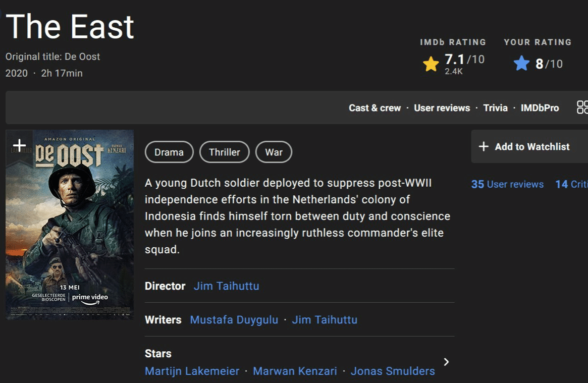The height and width of the screenshot is (383, 588).
Task: Go to the Trivia section
Action: coord(495,108)
